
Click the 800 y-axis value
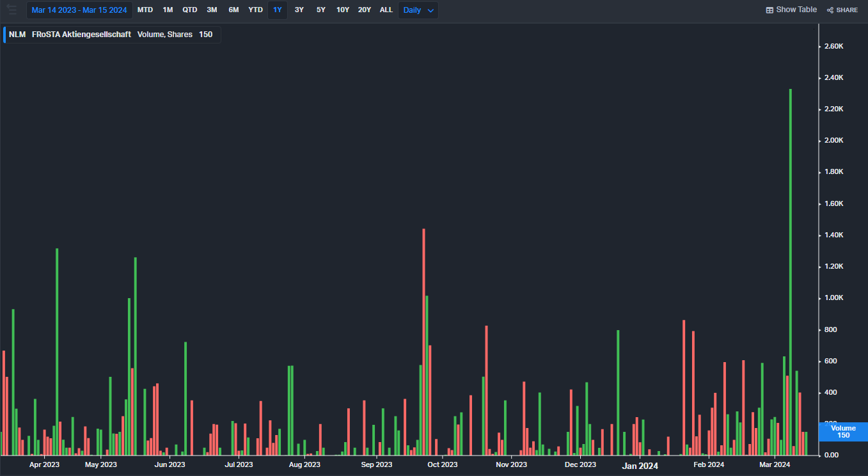click(x=830, y=330)
